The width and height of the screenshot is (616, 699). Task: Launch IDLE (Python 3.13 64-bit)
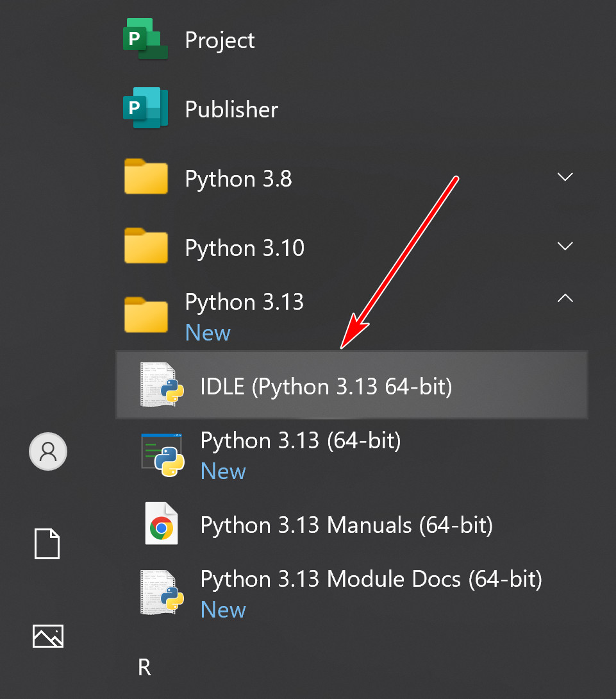tap(326, 387)
